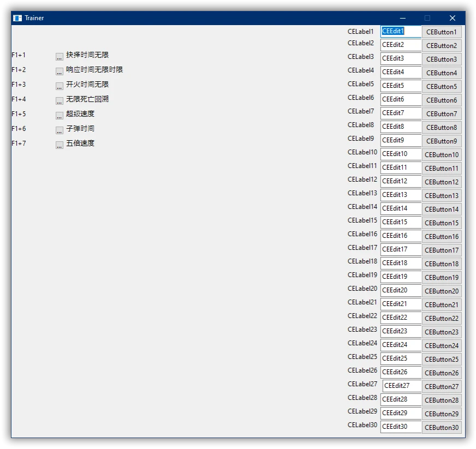
Task: Focus the CEEdit1 input field
Action: pyautogui.click(x=401, y=32)
